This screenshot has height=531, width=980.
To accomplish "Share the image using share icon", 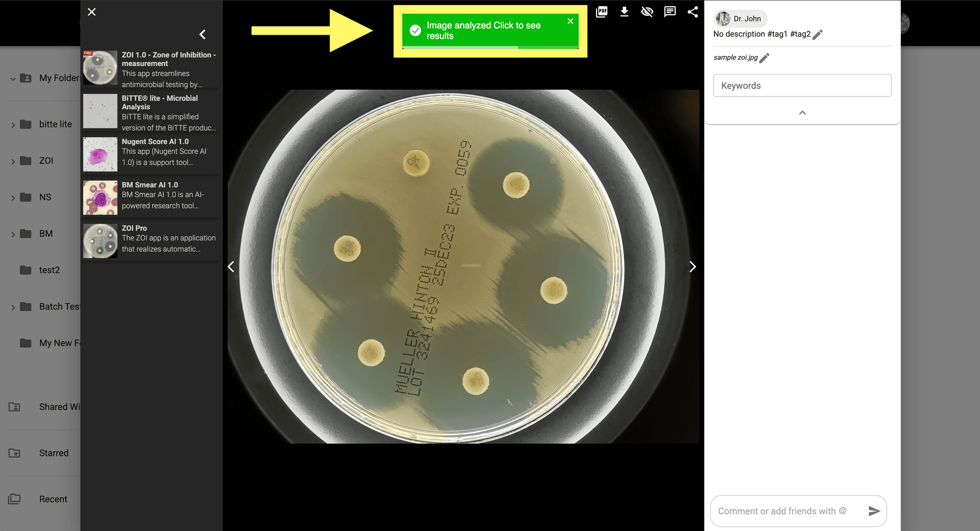I will point(693,12).
